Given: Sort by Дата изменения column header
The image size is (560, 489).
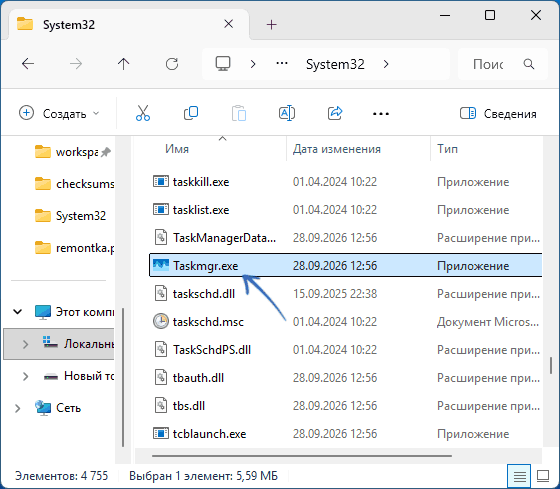Looking at the screenshot, I should click(x=336, y=149).
